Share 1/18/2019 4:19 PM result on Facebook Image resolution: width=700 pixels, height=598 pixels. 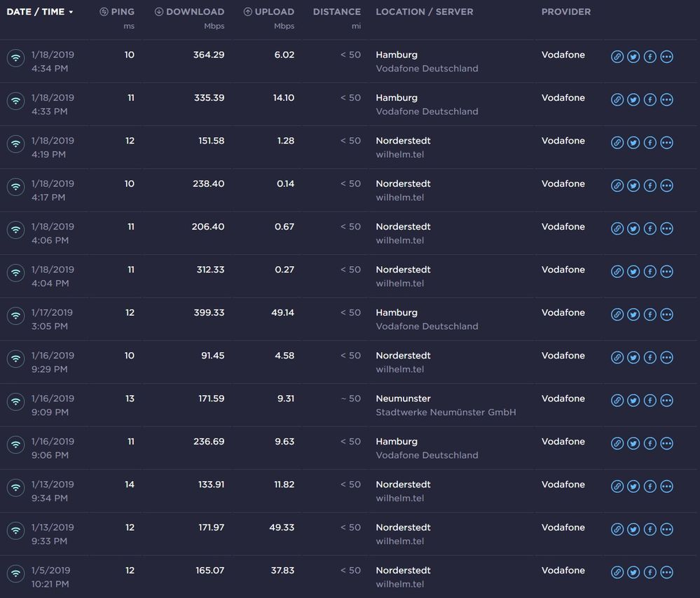point(650,142)
